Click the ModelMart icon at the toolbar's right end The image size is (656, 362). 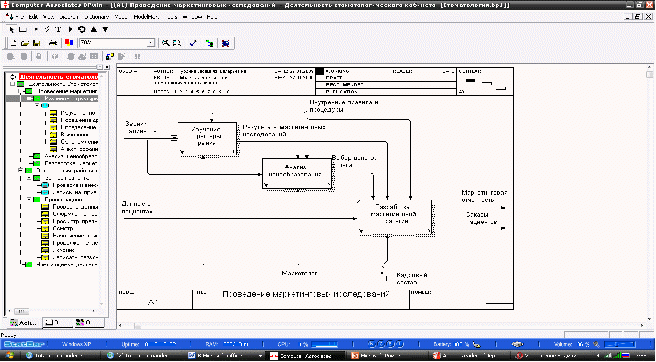tap(226, 43)
